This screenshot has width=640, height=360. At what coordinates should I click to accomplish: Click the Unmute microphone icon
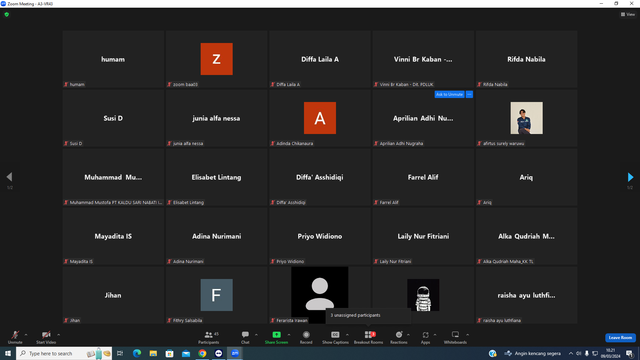click(15, 335)
